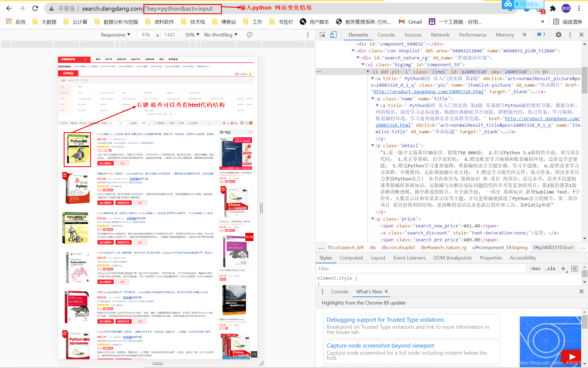This screenshot has height=368, width=588.
Task: Open Debugging support for Trusted Type link
Action: pyautogui.click(x=385, y=320)
